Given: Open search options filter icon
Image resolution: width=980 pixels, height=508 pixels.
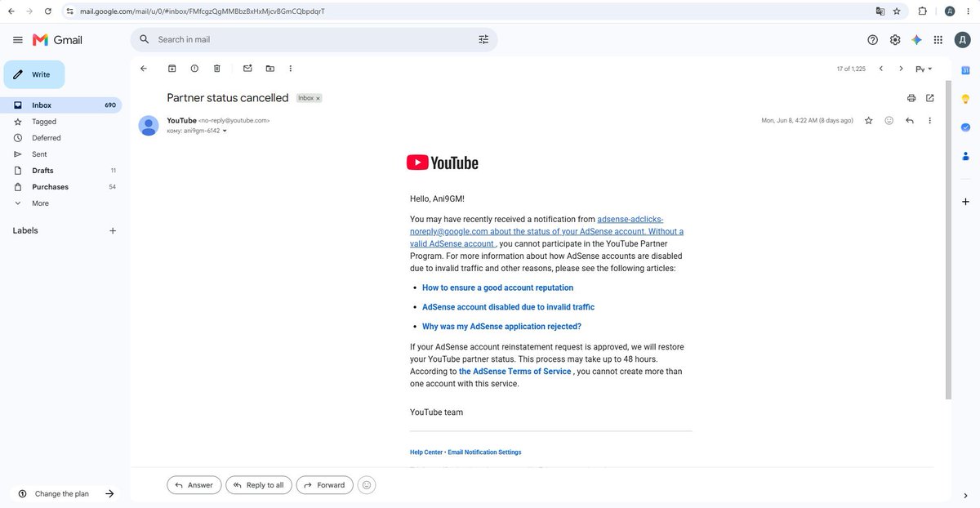Looking at the screenshot, I should coord(483,39).
